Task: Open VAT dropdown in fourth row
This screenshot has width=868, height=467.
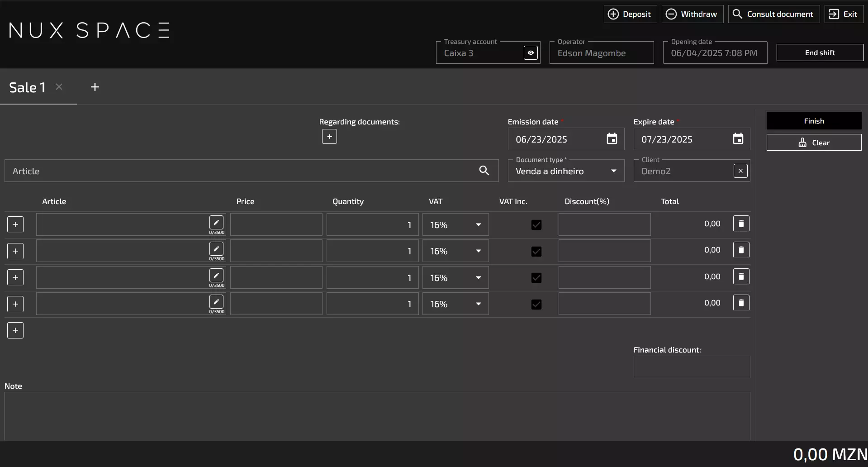Action: point(455,304)
